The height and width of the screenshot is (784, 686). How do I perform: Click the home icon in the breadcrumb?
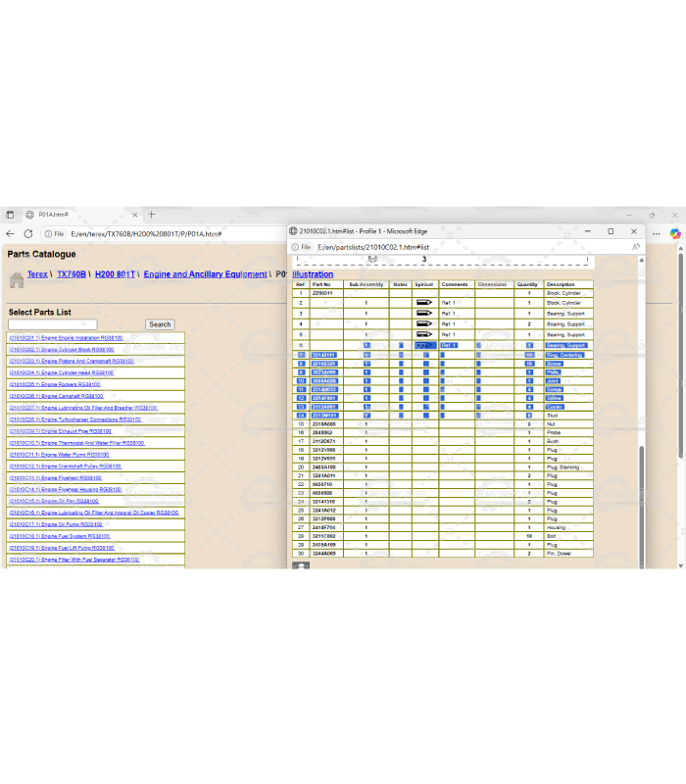[x=16, y=279]
